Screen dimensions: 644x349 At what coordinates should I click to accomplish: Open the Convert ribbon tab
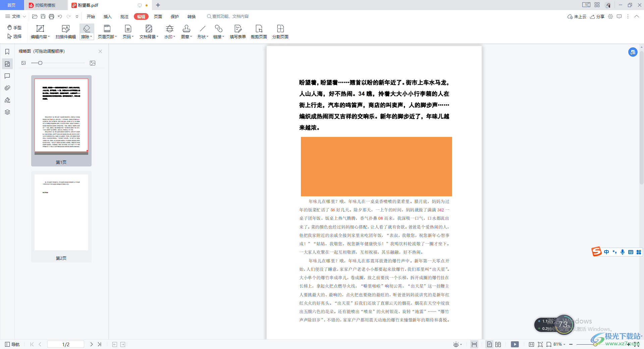tap(192, 16)
